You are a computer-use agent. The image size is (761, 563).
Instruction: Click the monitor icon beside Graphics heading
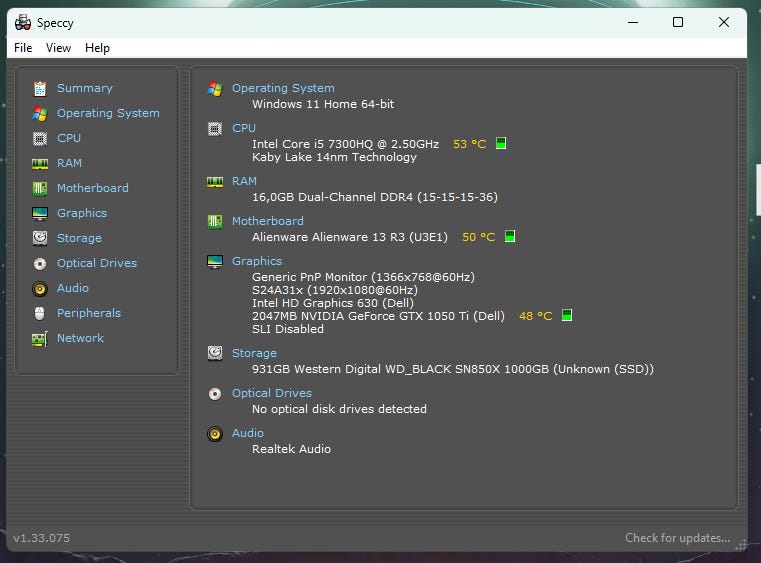(x=215, y=262)
